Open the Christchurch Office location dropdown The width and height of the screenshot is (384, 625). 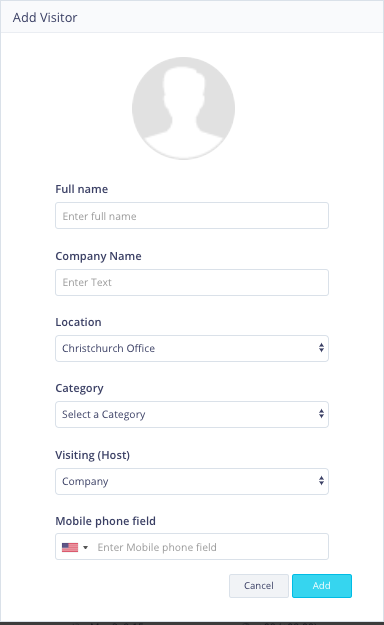click(x=192, y=348)
